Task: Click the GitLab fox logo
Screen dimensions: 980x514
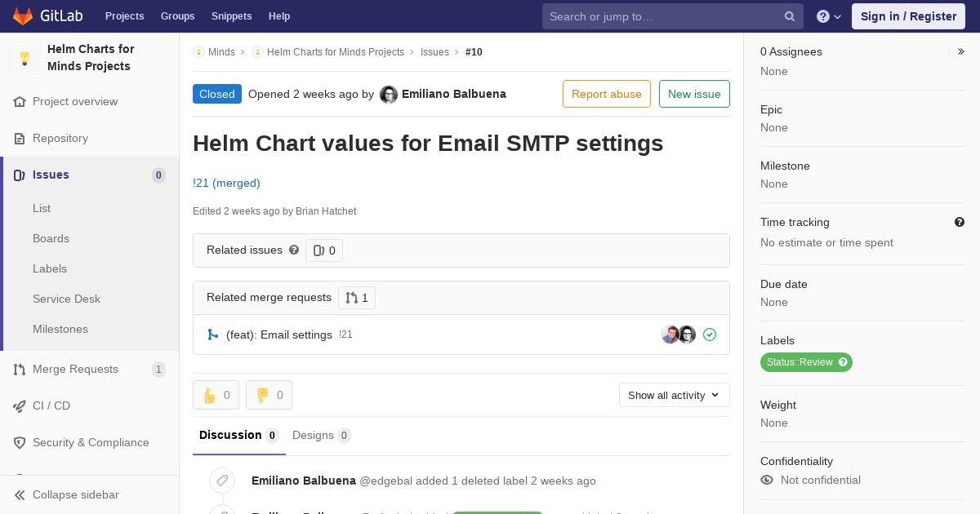Action: pyautogui.click(x=23, y=16)
